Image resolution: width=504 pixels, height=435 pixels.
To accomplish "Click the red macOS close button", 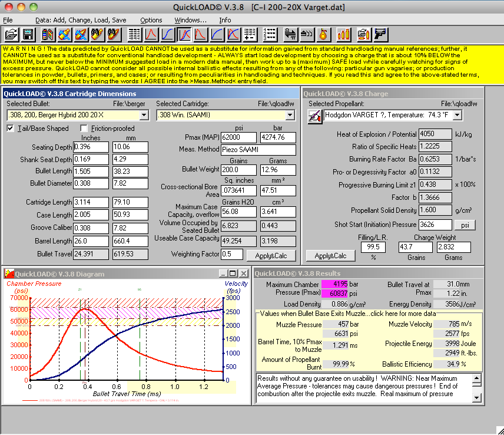I will tap(9, 6).
